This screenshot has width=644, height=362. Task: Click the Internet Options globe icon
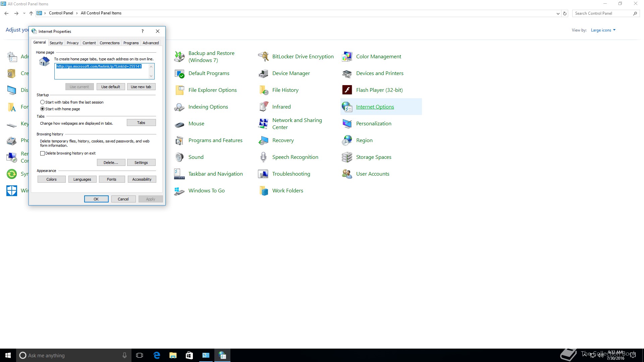(x=347, y=107)
